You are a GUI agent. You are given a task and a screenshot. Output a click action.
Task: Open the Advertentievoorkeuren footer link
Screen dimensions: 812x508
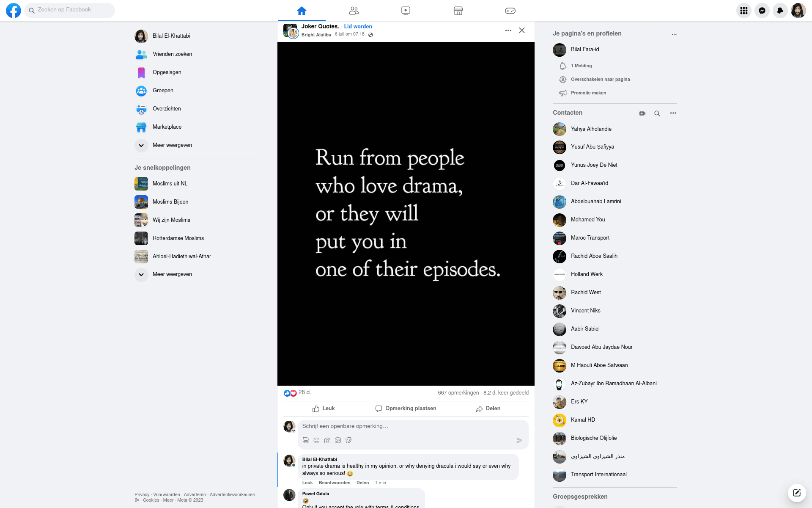click(x=232, y=494)
